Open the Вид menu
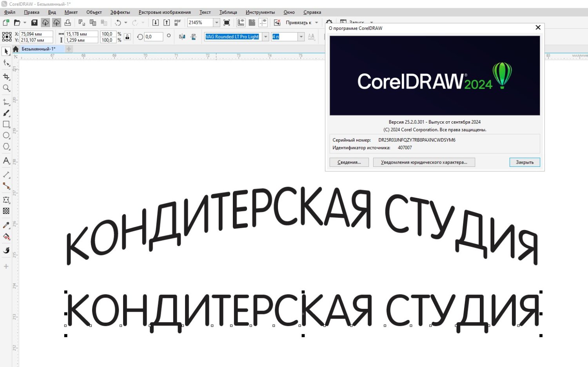This screenshot has width=588, height=367. tap(52, 12)
